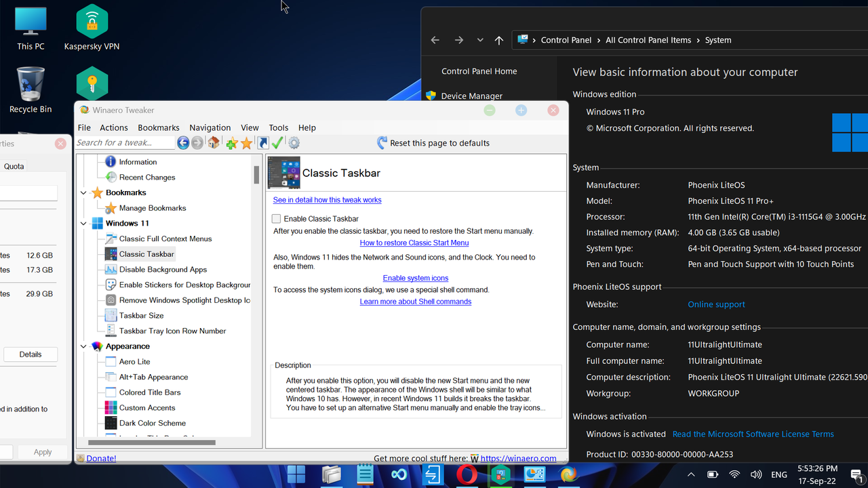Switch input language via ENG indicator
This screenshot has width=868, height=488.
pos(779,474)
